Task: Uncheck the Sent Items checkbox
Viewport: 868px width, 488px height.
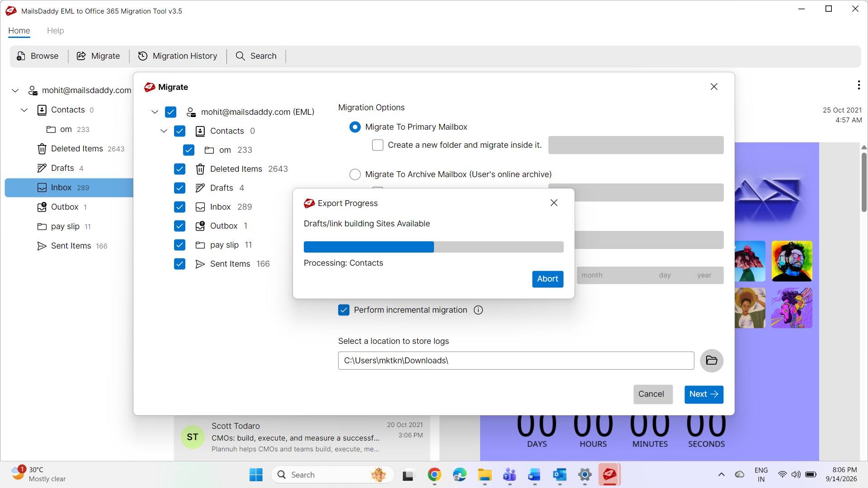Action: click(179, 264)
